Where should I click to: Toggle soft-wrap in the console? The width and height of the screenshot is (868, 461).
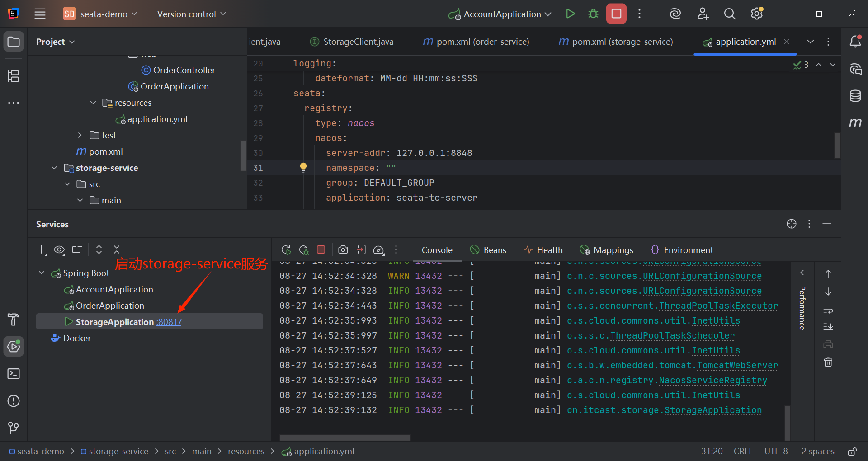coord(828,310)
